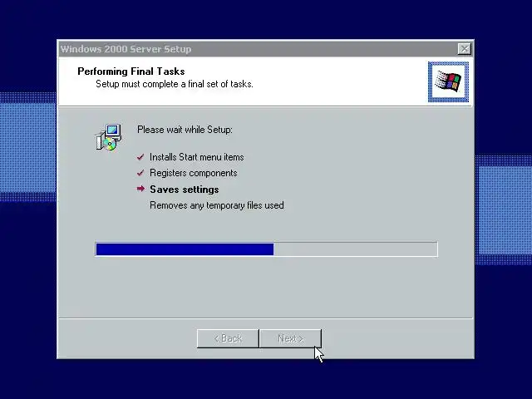Click the blue setup progress bar
Image resolution: width=532 pixels, height=399 pixels.
click(x=267, y=249)
